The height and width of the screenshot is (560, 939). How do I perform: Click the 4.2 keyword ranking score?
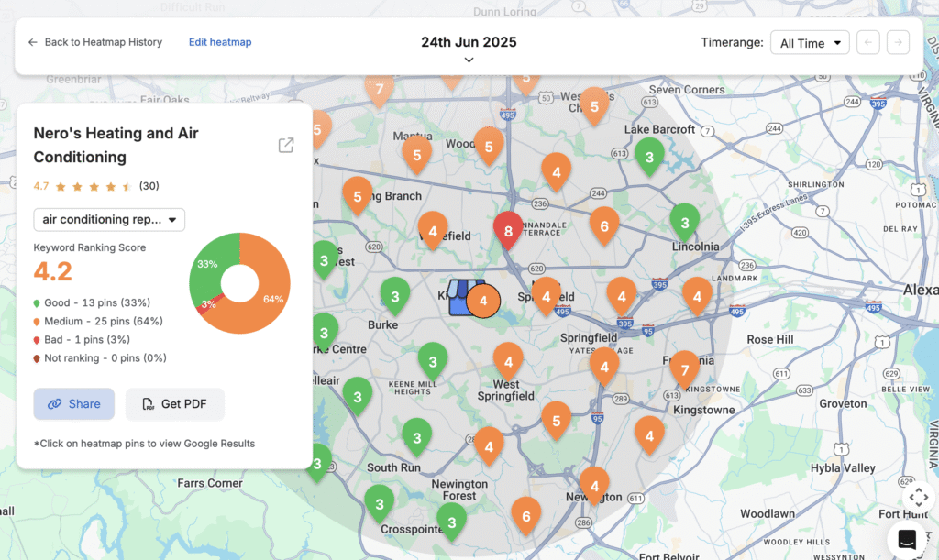(x=52, y=271)
